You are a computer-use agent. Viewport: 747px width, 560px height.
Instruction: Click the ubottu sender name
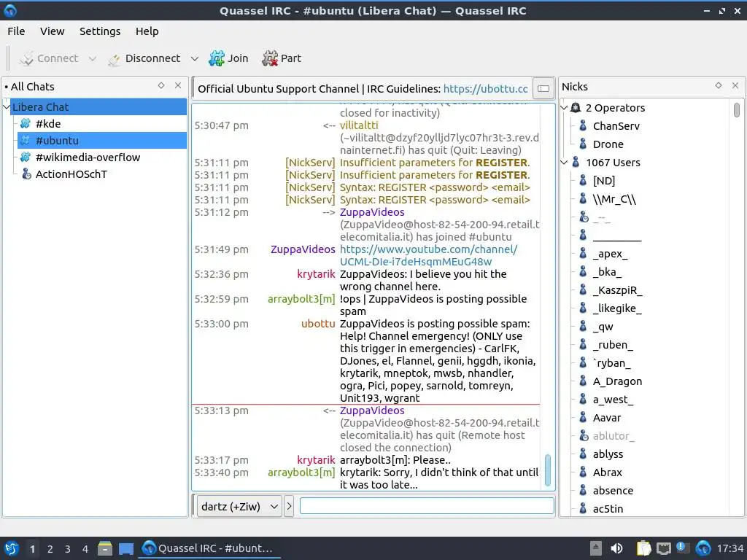click(x=318, y=324)
